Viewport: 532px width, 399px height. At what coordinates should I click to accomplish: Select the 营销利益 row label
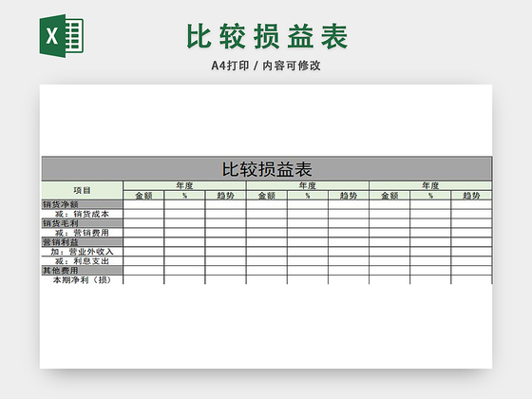[82, 242]
